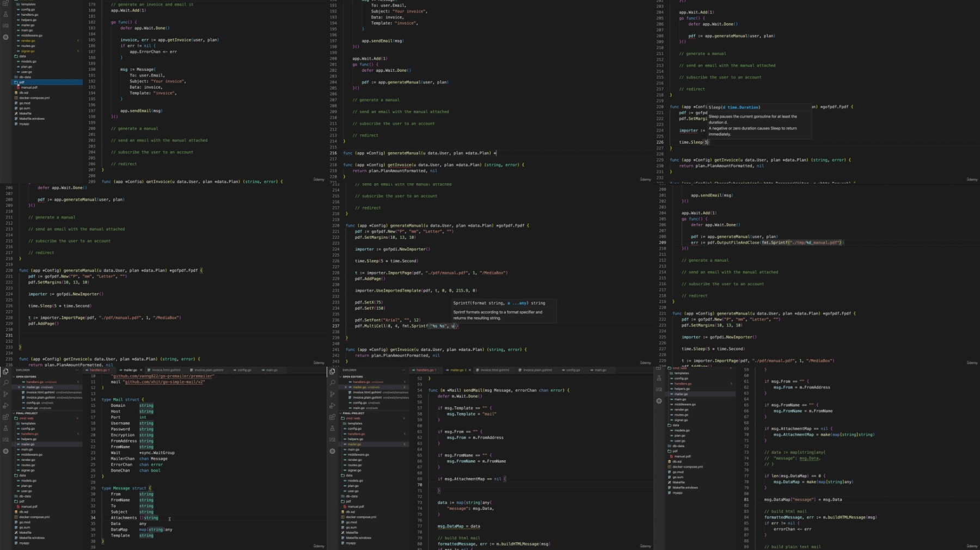Open config.go from Open Editors, sendMail window
This screenshot has width=980, height=550.
[x=363, y=403]
